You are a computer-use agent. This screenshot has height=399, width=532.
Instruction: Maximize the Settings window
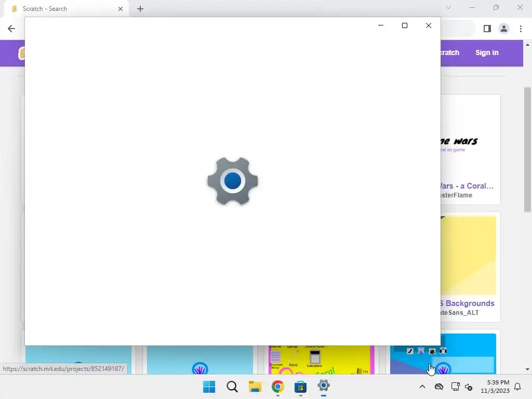click(x=404, y=25)
